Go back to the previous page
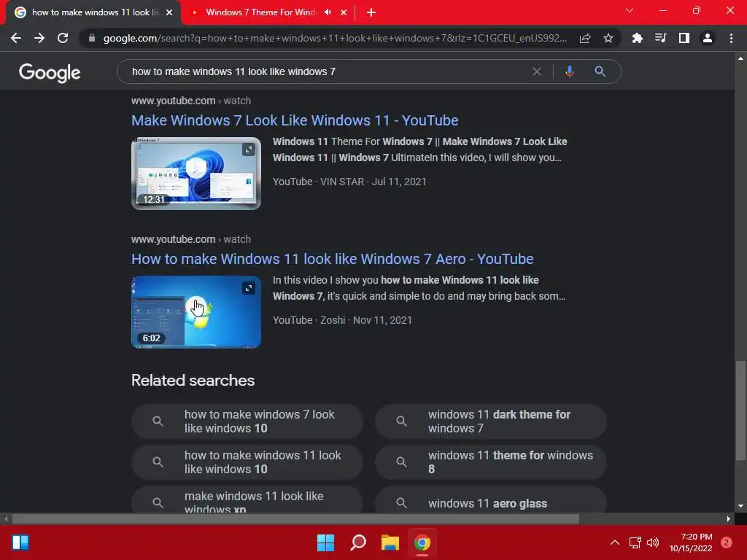This screenshot has height=560, width=747. 16,38
